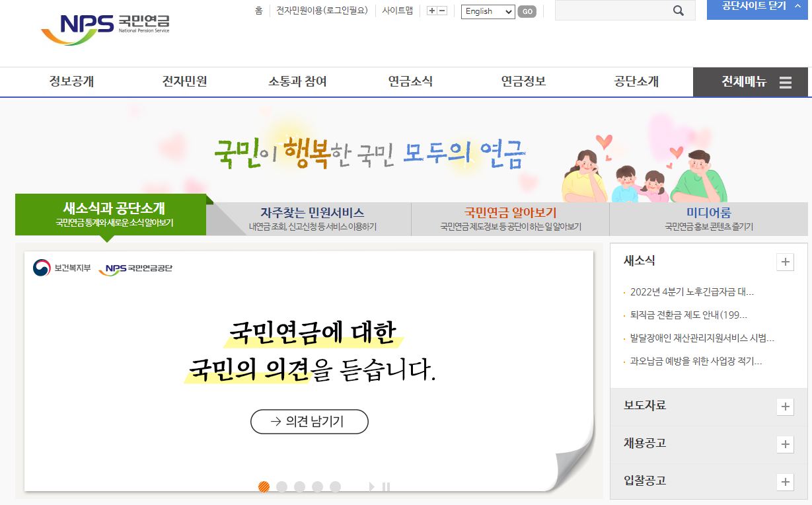
Task: Pause the banner carousel
Action: 386,487
